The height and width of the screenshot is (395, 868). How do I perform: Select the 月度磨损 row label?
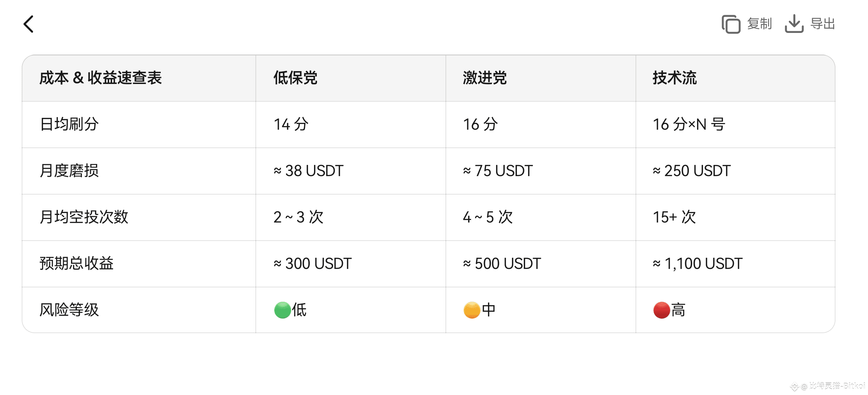(69, 171)
